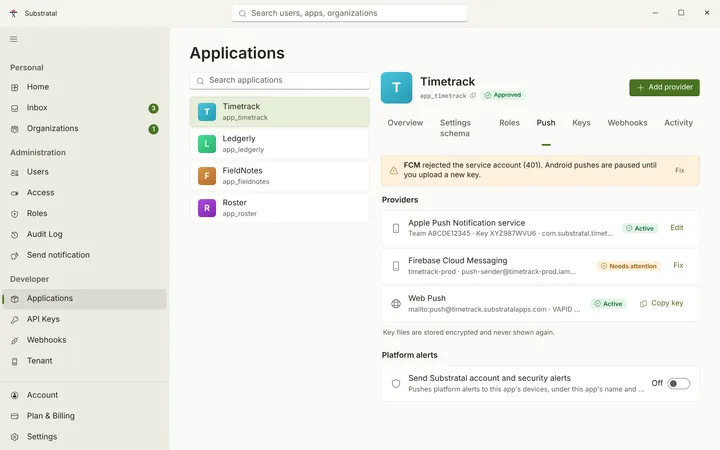Copy app_timetrack ID with copy icon
Viewport: 720px width, 450px height.
473,96
